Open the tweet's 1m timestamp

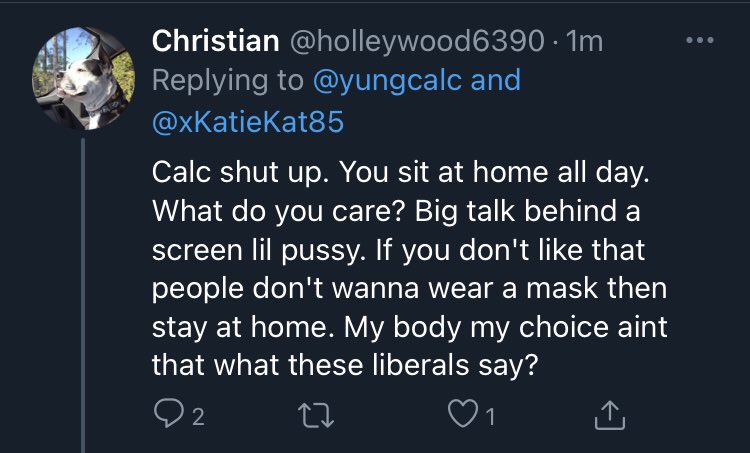click(585, 42)
